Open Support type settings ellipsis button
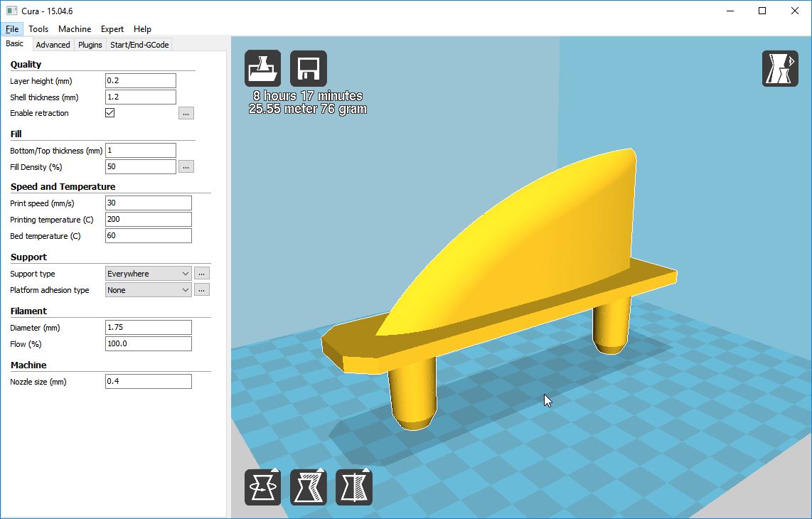Viewport: 812px width, 519px height. [201, 274]
